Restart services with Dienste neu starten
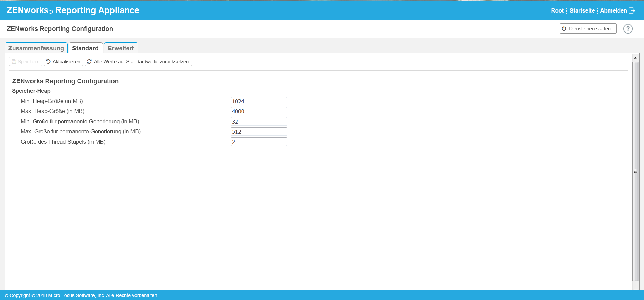The width and height of the screenshot is (644, 300). (588, 29)
